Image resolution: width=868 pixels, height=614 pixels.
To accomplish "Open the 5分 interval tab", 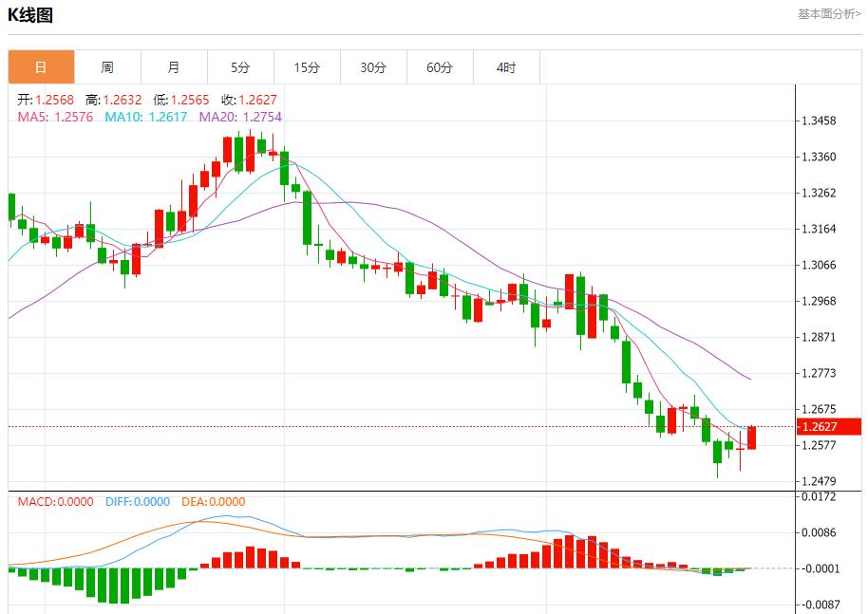I will pyautogui.click(x=240, y=67).
